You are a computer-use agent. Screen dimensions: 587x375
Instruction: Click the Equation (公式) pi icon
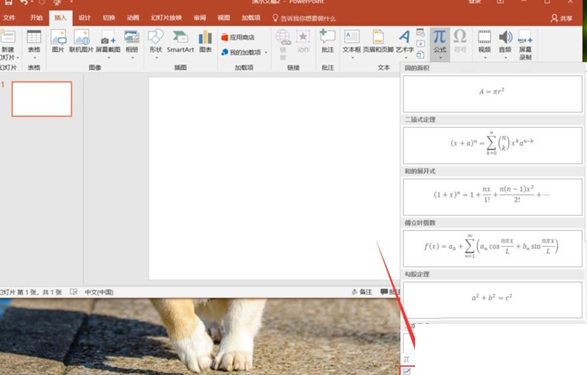pos(440,37)
